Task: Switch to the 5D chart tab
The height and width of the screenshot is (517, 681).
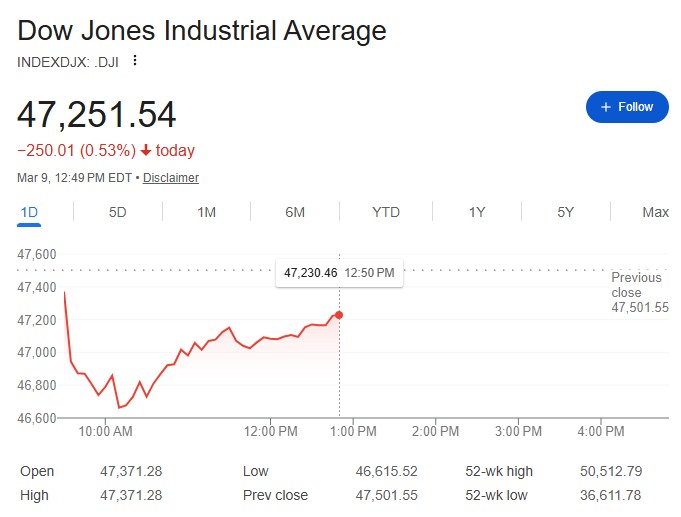Action: coord(118,212)
